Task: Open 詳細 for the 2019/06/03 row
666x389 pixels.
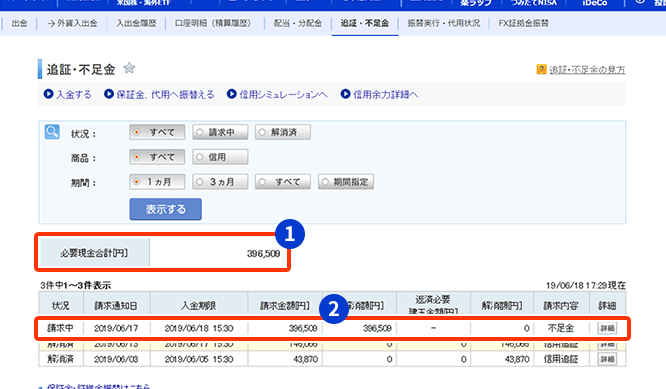Action: click(x=607, y=359)
